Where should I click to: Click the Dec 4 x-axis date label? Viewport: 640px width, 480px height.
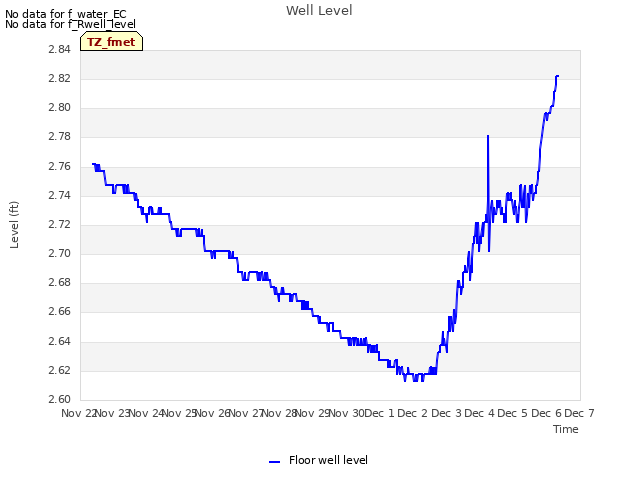480,413
